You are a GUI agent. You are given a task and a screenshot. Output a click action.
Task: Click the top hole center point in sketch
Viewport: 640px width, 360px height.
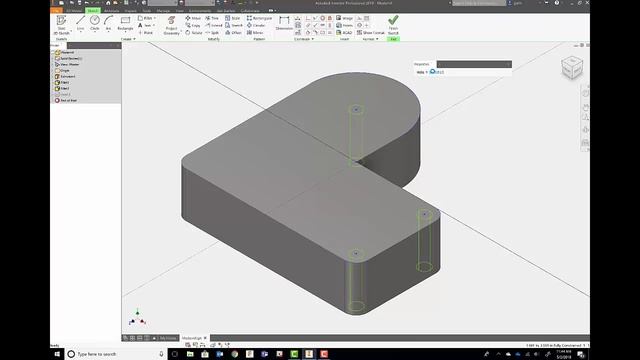click(x=356, y=109)
